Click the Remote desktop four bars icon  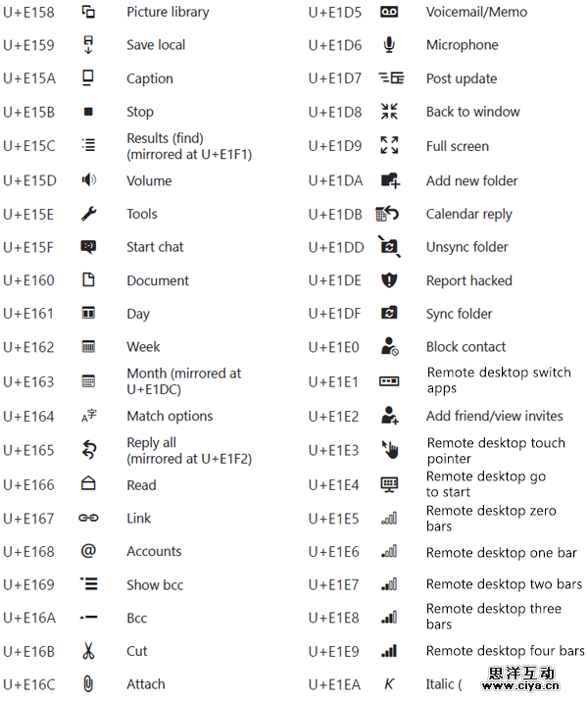[x=389, y=651]
